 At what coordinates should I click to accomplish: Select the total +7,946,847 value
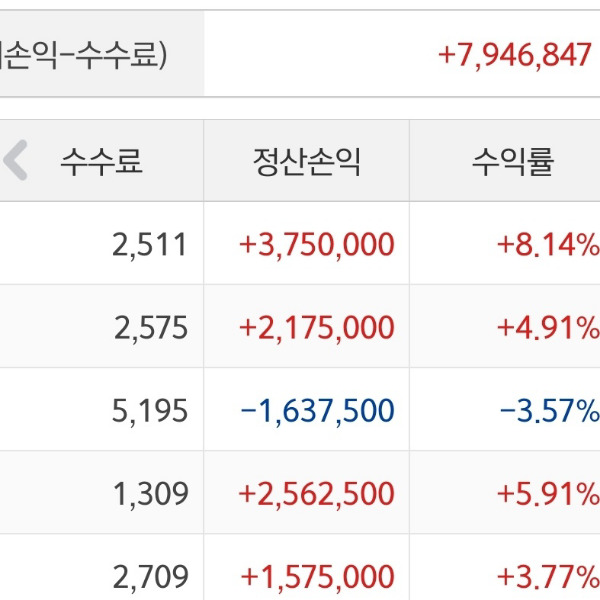515,54
